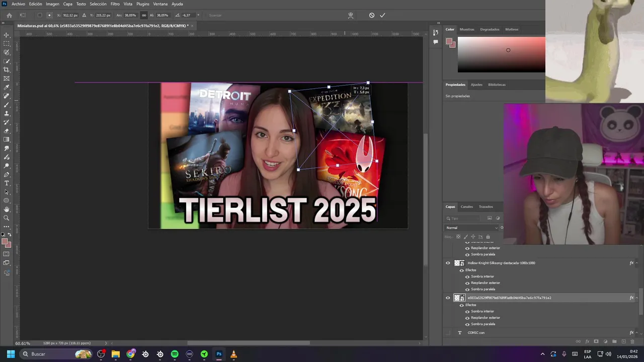Select the Pen tool
The image size is (644, 362).
coord(7,174)
